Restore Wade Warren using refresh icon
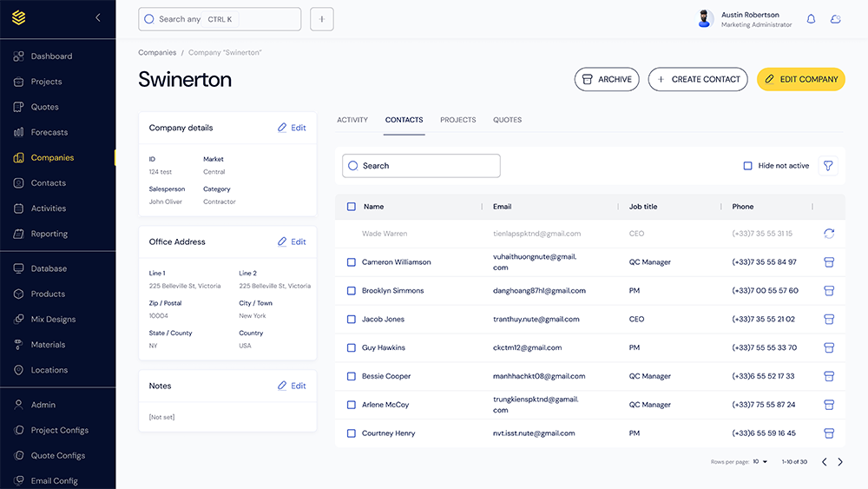868x489 pixels. (829, 234)
